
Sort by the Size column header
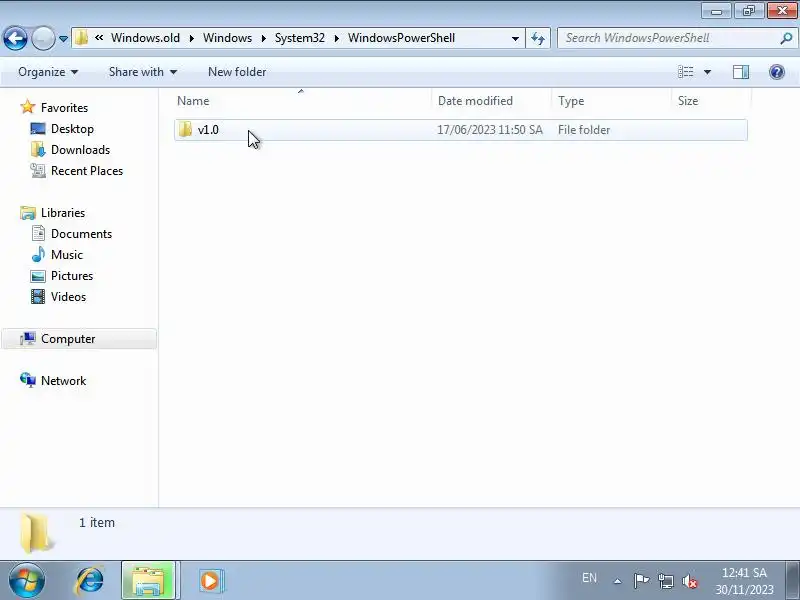712,101
